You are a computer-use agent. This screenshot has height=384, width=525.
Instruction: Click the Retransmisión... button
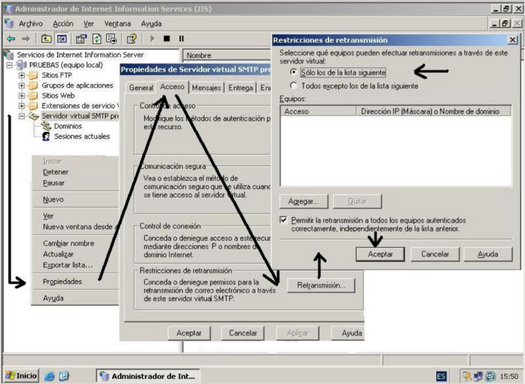pyautogui.click(x=321, y=285)
